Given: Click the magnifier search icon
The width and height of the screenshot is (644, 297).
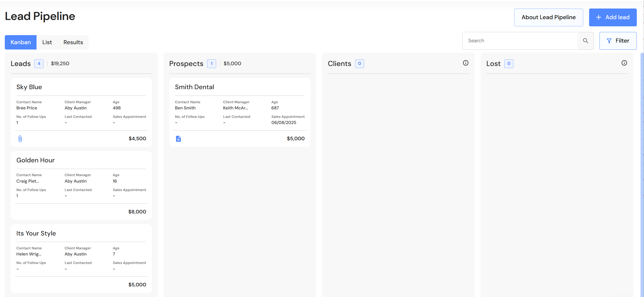Looking at the screenshot, I should [585, 41].
